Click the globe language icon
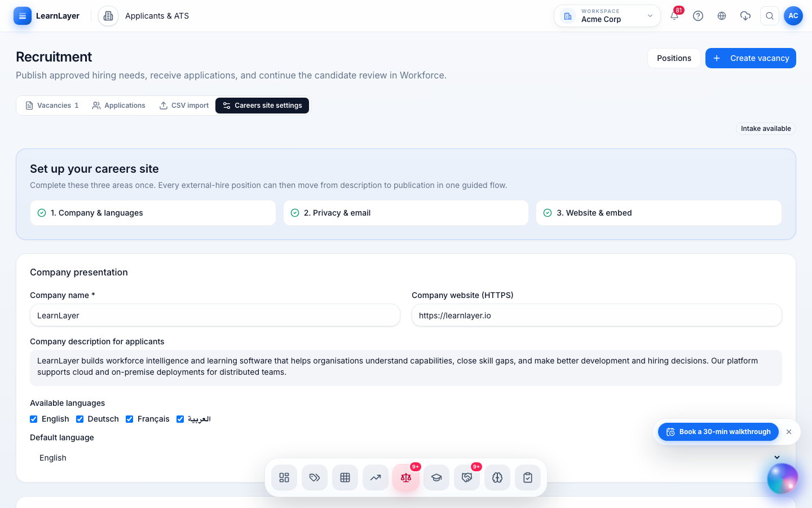 coord(722,16)
